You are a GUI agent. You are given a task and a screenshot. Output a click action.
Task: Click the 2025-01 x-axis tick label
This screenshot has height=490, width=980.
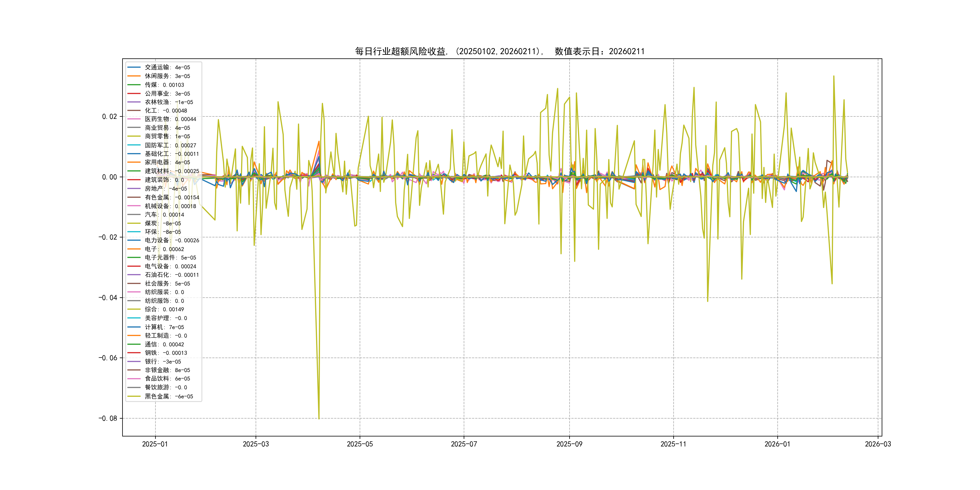tap(155, 444)
